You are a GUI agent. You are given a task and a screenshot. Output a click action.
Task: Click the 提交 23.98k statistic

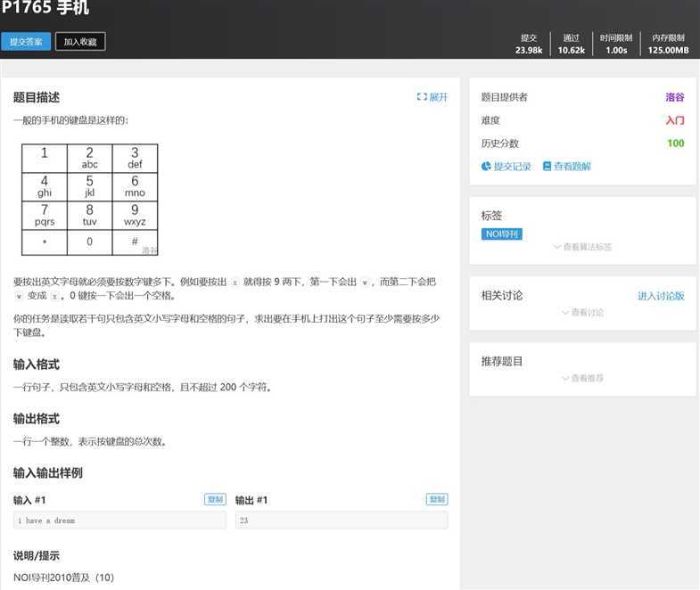tap(529, 45)
